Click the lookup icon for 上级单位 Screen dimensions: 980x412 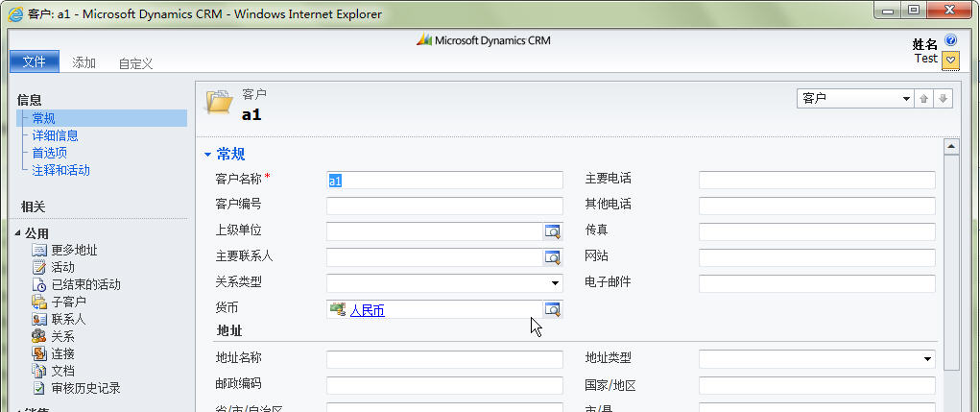(553, 231)
